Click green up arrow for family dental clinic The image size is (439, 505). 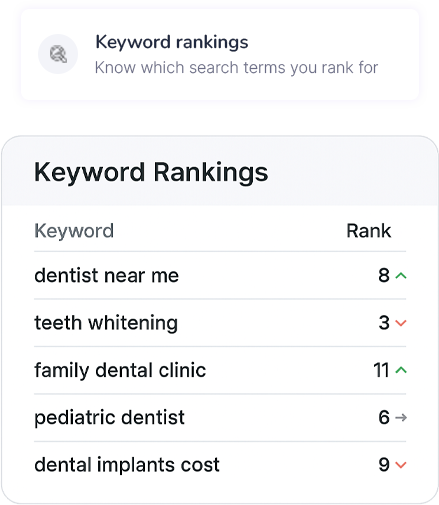(x=401, y=370)
